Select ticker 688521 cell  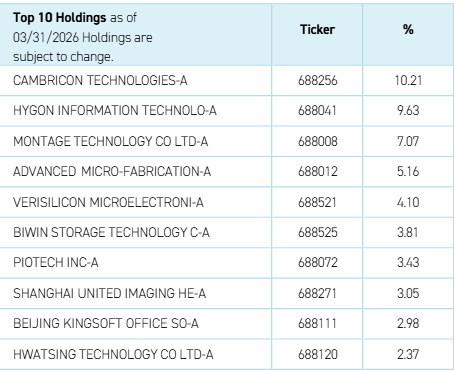pos(317,202)
